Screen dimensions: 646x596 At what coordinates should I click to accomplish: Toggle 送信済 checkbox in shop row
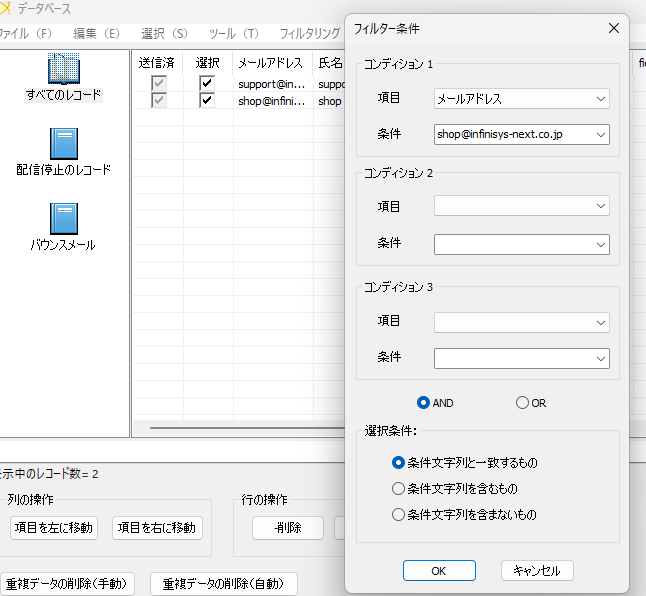click(x=159, y=100)
